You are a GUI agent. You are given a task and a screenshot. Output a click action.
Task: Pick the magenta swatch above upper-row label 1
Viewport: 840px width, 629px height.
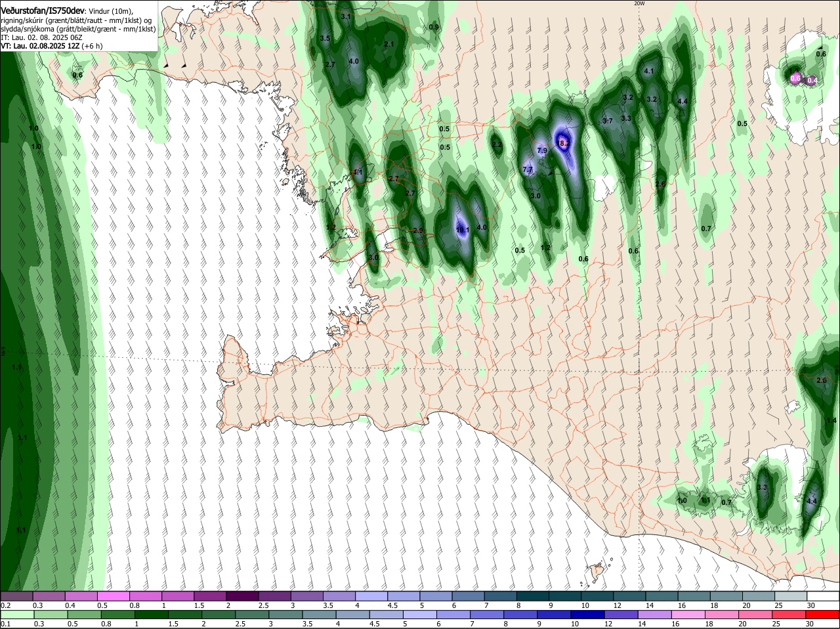pos(177,596)
